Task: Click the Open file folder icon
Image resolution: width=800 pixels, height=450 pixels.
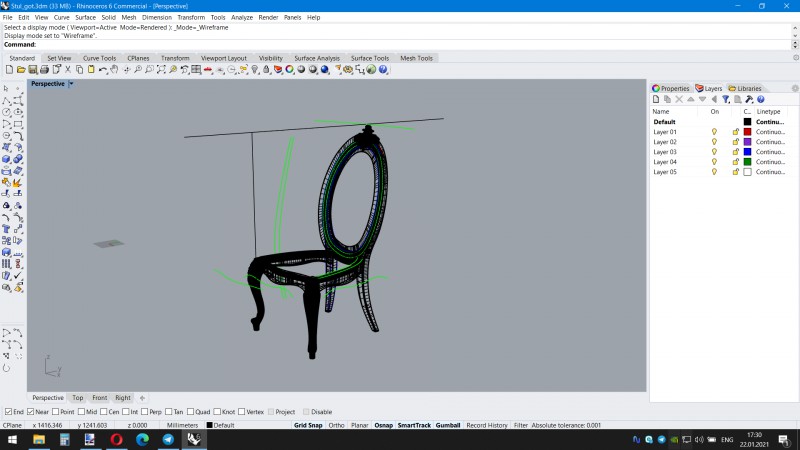Action: [x=21, y=69]
